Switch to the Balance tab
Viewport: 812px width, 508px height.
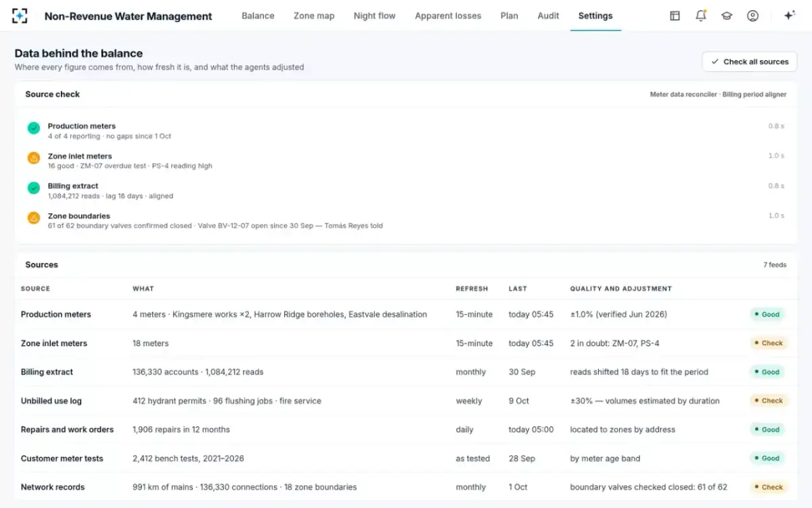click(x=258, y=16)
